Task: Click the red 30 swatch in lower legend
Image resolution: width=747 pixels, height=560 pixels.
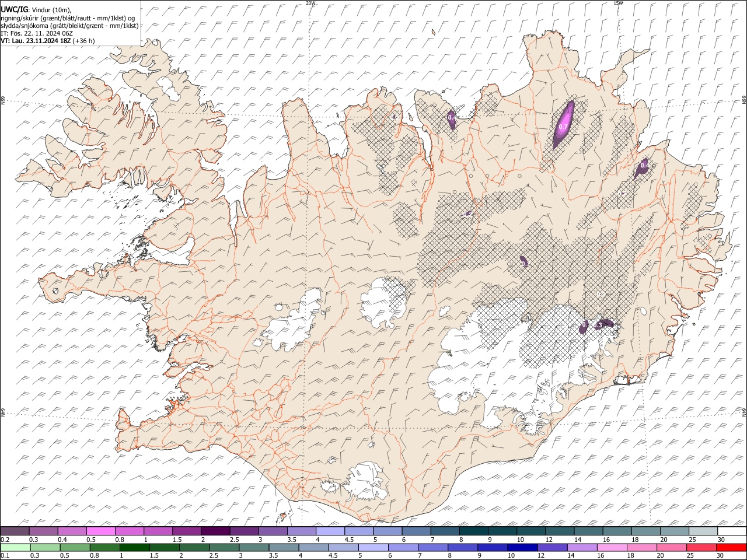Action: [731, 547]
